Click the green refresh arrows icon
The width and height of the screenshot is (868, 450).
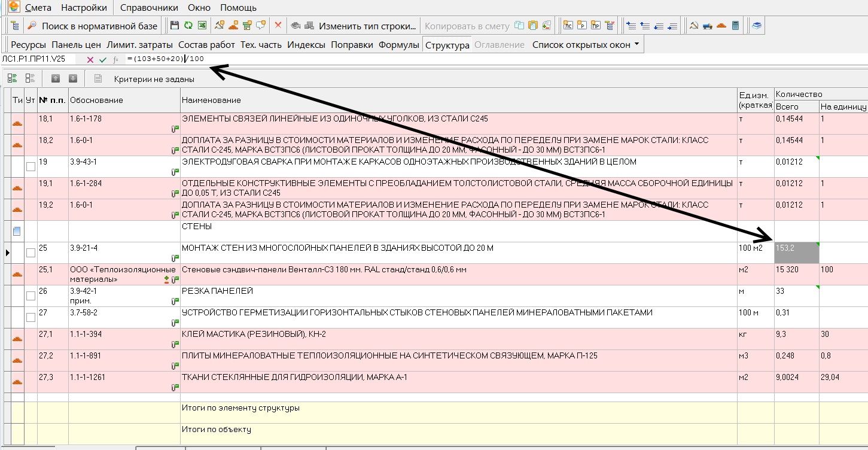click(188, 26)
